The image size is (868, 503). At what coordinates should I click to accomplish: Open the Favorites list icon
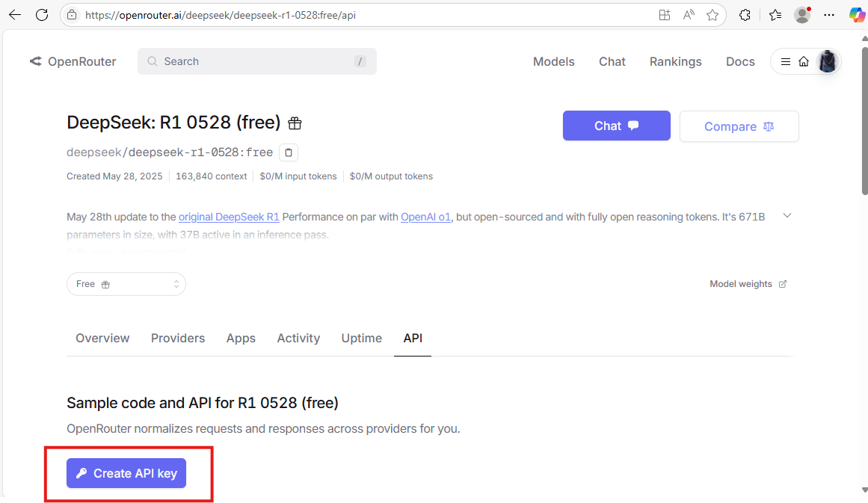tap(775, 15)
